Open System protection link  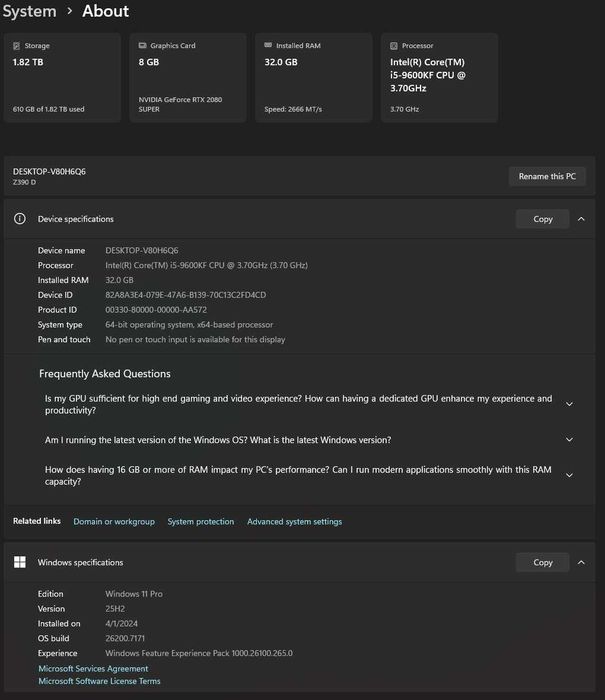point(200,521)
